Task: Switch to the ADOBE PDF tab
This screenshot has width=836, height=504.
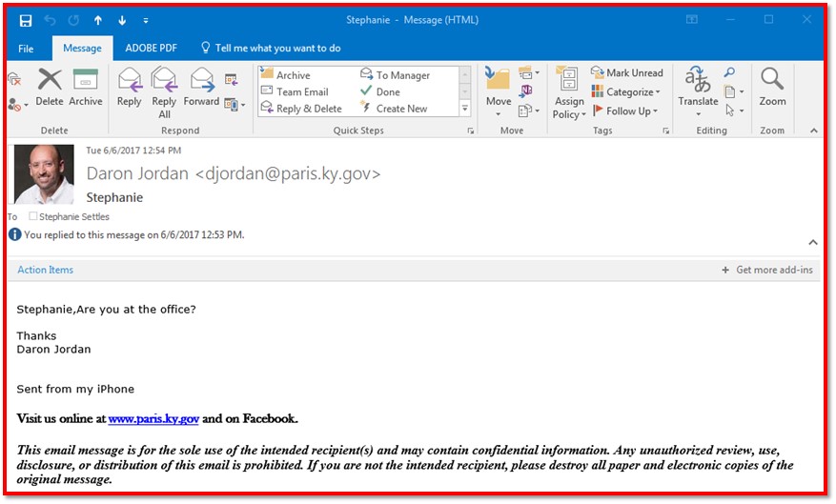Action: (151, 49)
